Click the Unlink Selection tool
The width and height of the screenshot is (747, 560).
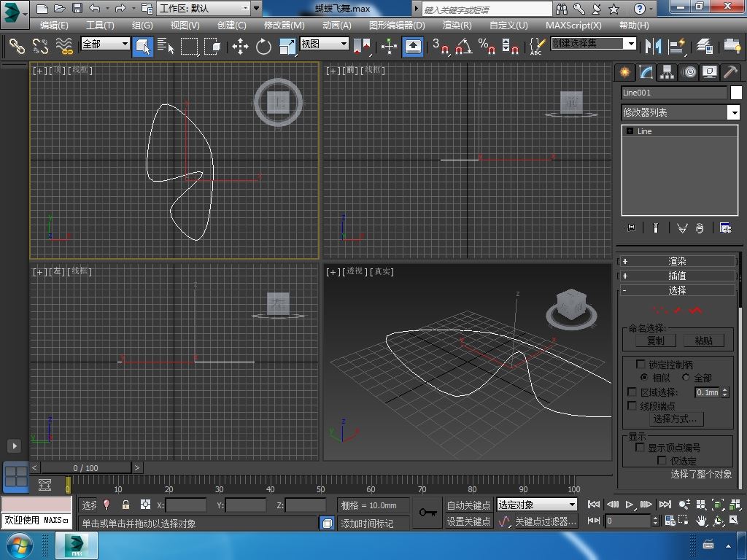coord(41,46)
